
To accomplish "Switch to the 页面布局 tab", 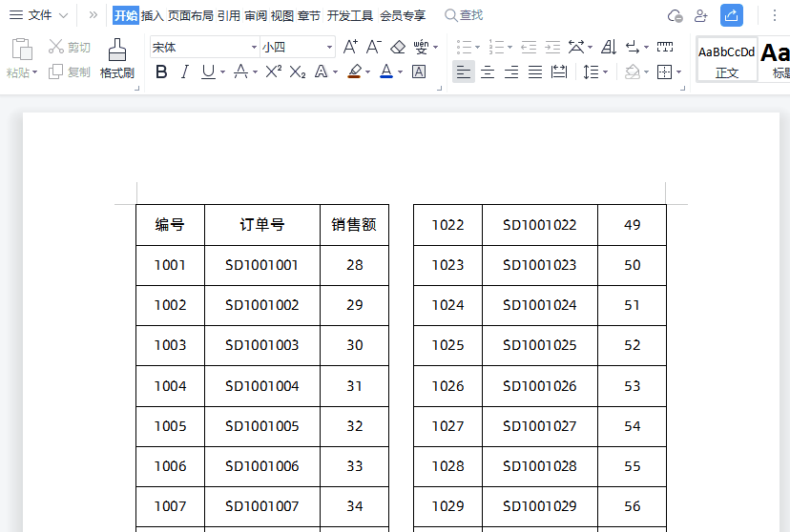I will (x=191, y=15).
